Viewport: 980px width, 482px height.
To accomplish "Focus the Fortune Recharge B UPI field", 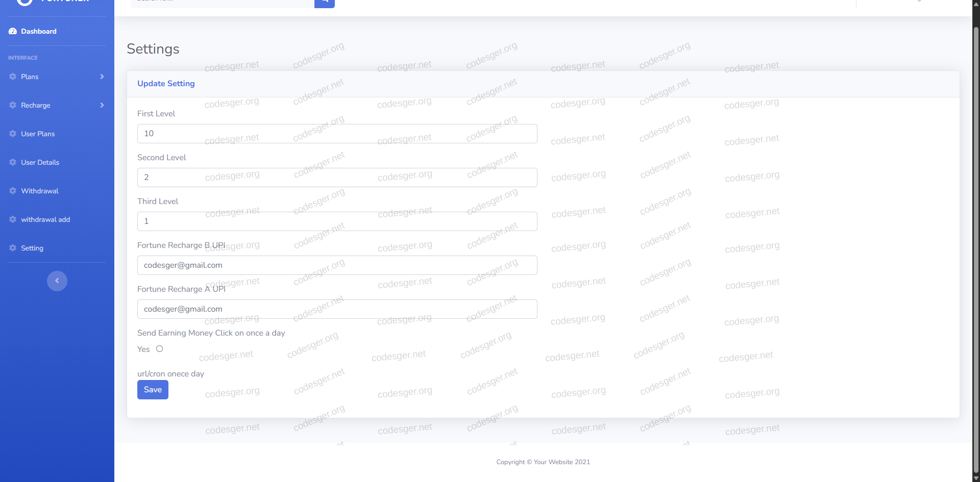I will point(337,265).
